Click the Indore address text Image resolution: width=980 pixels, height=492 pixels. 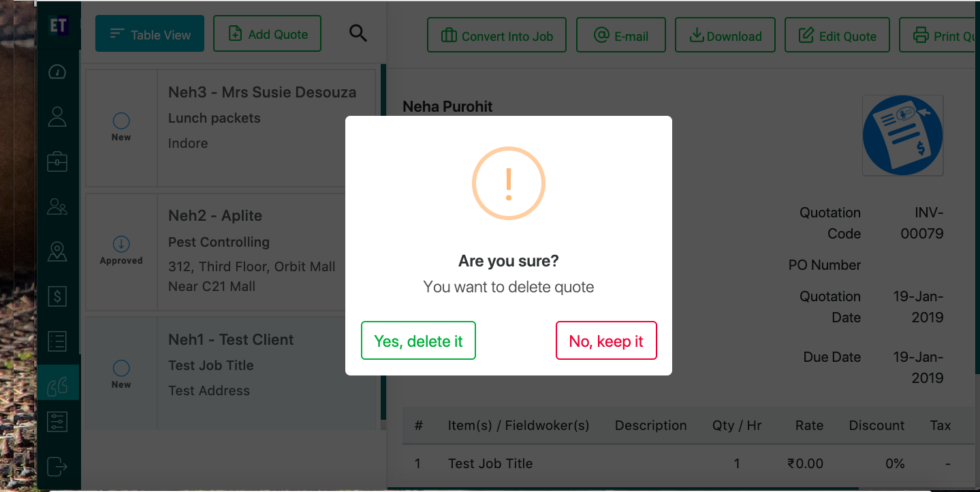[188, 143]
